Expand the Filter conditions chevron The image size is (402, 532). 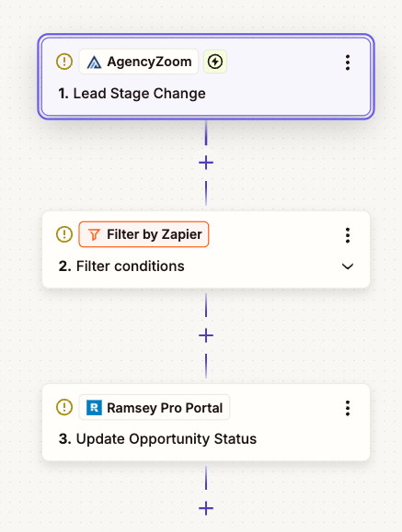point(348,266)
